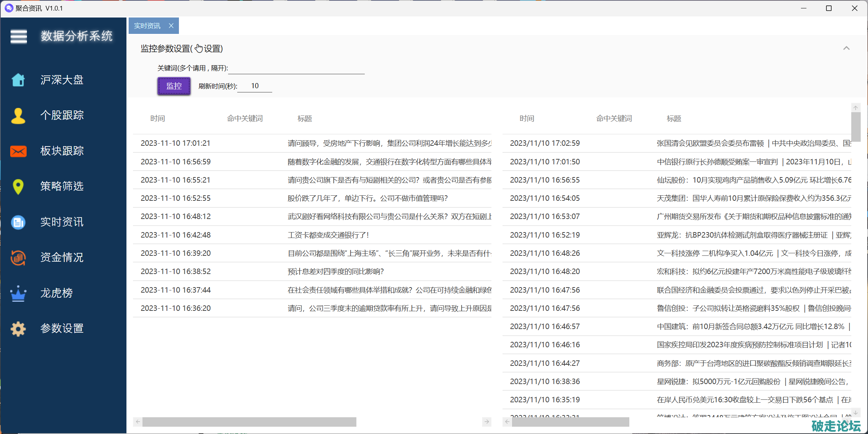Open 参数设置 gear icon
Viewport: 868px width, 434px height.
tap(18, 329)
